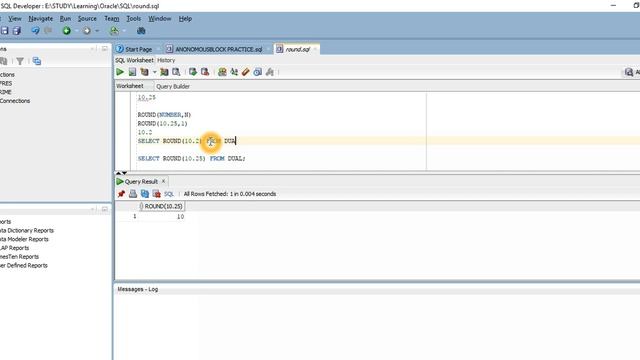640x360 pixels.
Task: Open the View menu
Action: (x=15, y=19)
